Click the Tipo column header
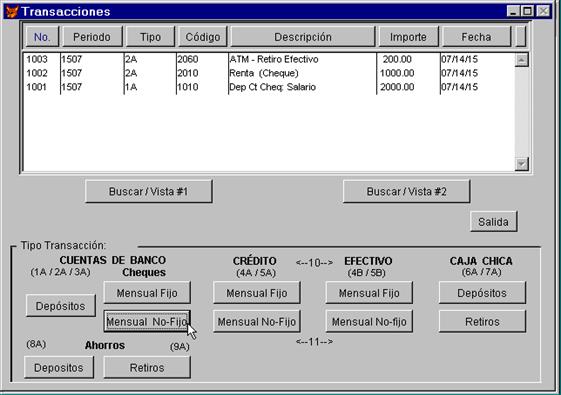 point(150,37)
